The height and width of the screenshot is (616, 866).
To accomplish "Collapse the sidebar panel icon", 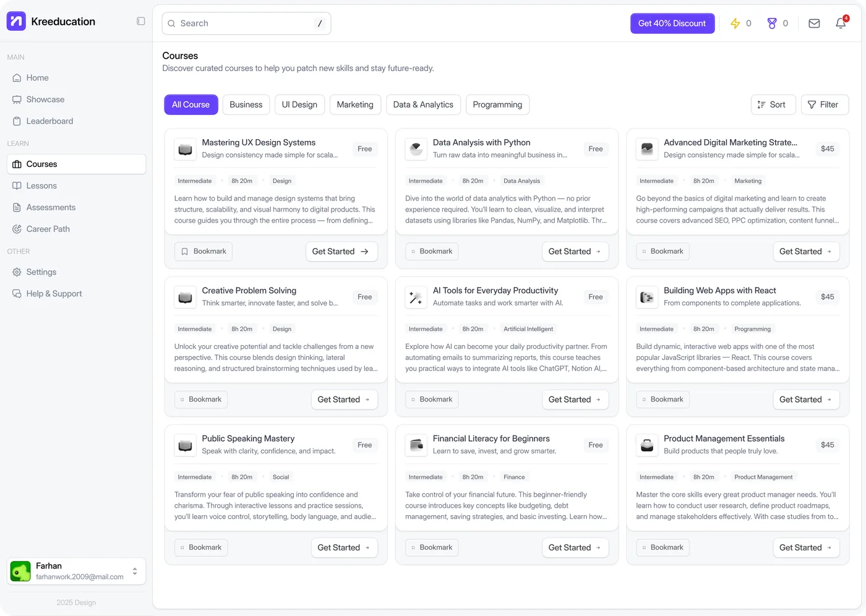I will click(141, 21).
